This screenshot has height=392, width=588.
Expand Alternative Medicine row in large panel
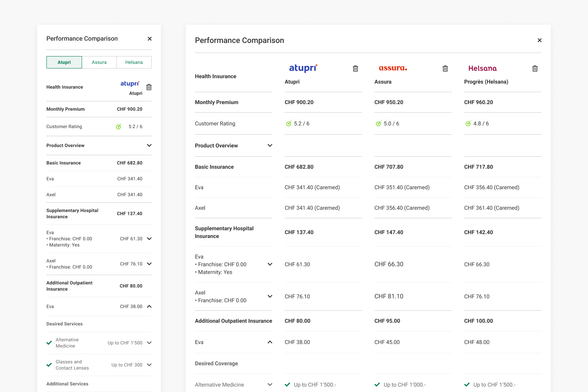[270, 385]
